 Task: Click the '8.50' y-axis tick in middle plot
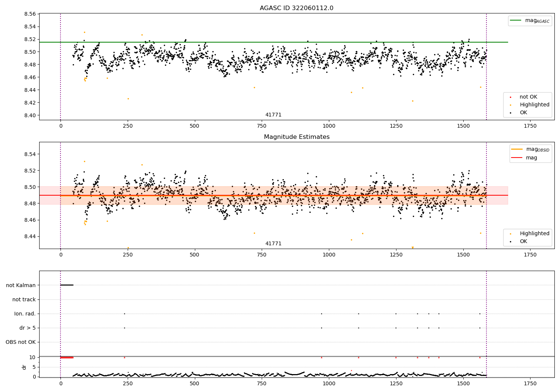(x=30, y=187)
